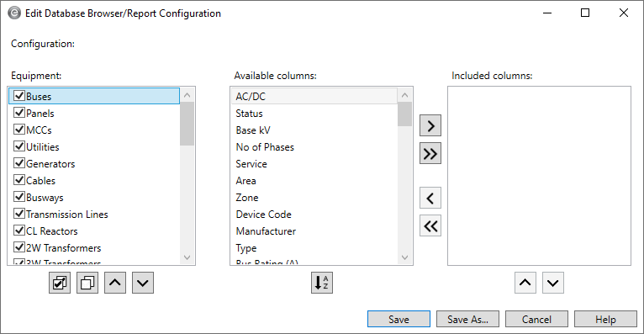The height and width of the screenshot is (334, 644).
Task: Select Manufacturer column
Action: pyautogui.click(x=314, y=231)
